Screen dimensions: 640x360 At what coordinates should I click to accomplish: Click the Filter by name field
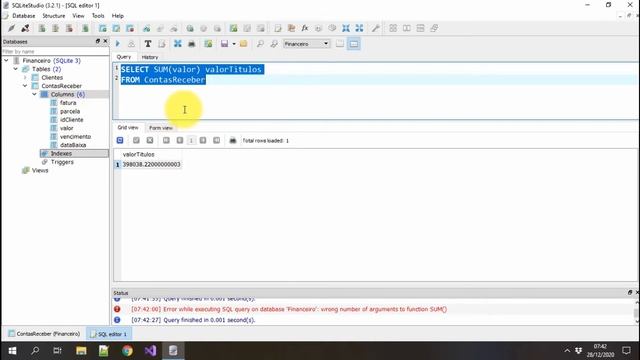(x=55, y=51)
